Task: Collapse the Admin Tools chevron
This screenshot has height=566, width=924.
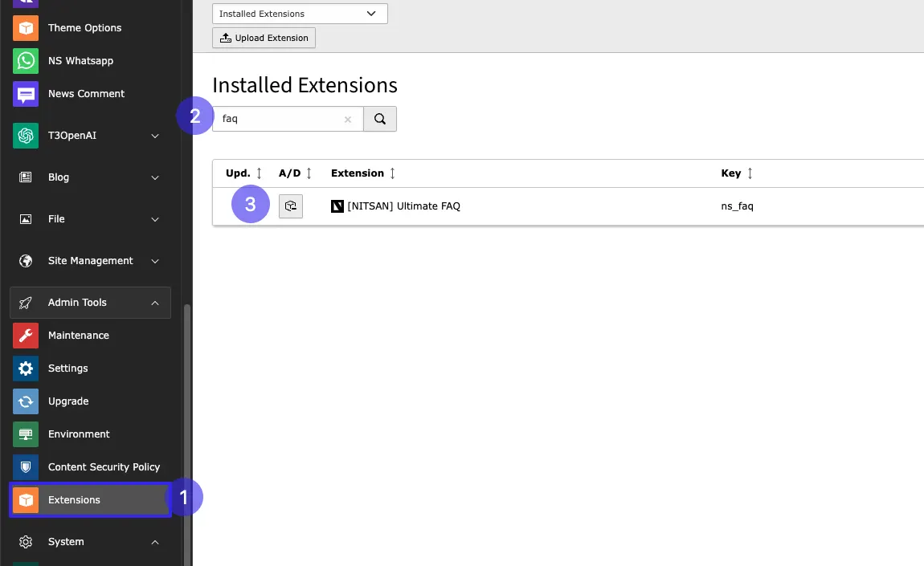Action: [x=155, y=303]
